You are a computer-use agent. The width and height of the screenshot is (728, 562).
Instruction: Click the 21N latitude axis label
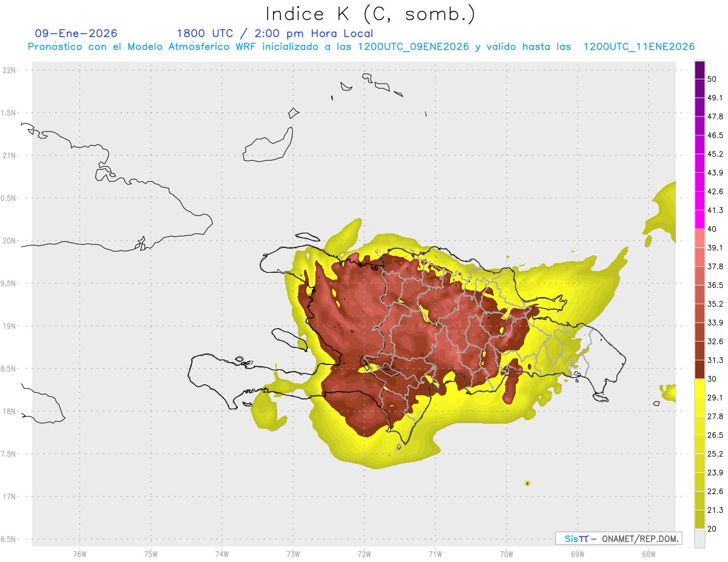pos(9,155)
